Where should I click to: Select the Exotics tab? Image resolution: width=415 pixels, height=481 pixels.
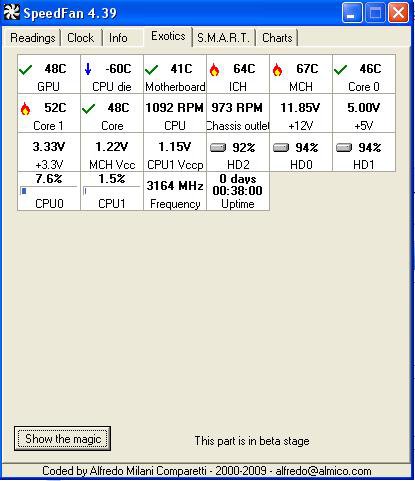point(168,36)
